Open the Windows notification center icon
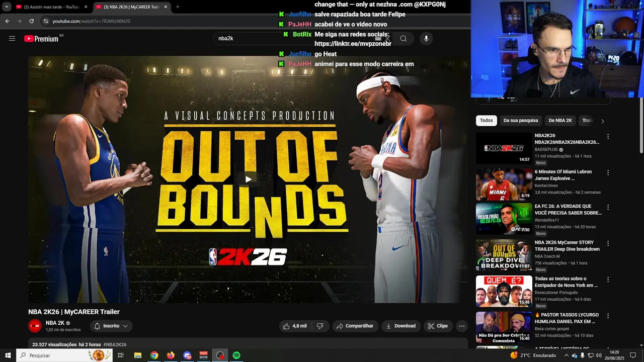The width and height of the screenshot is (644, 362). click(x=633, y=355)
